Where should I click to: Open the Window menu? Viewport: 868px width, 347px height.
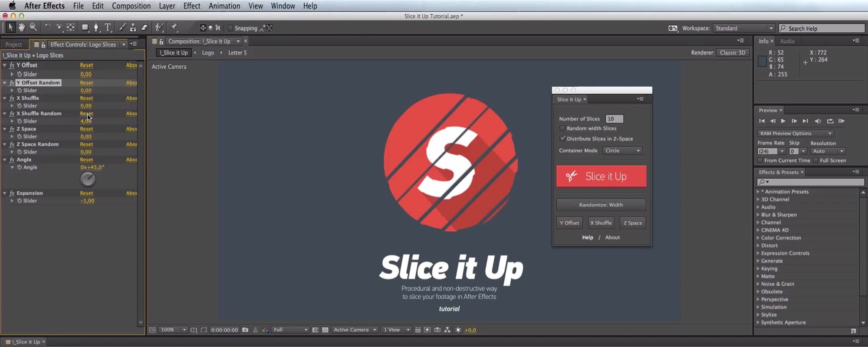tap(283, 6)
